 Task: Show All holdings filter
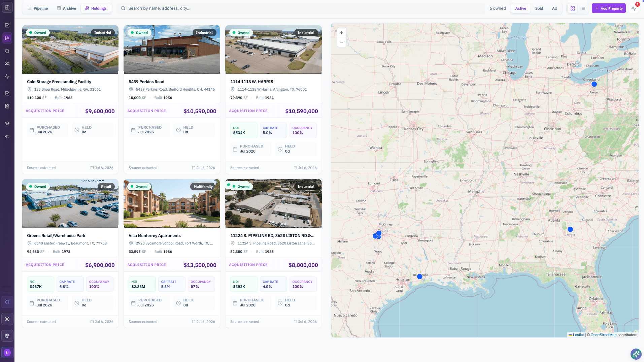pyautogui.click(x=554, y=8)
